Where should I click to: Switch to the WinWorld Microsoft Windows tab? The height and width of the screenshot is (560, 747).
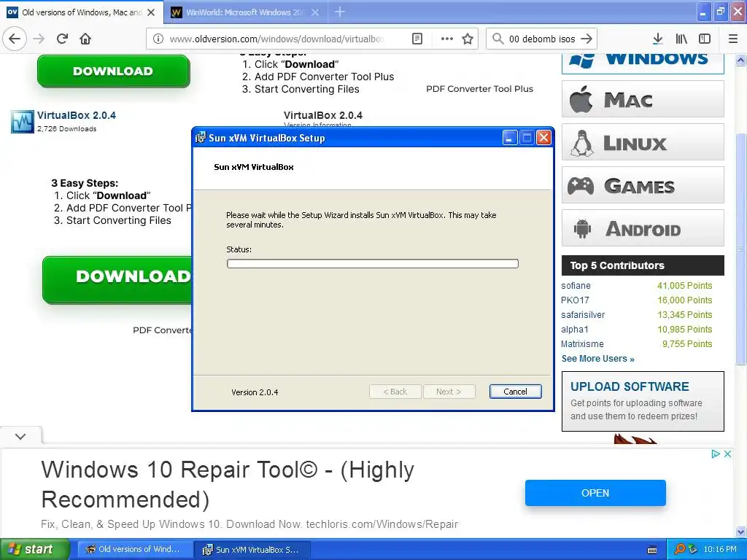click(x=245, y=12)
